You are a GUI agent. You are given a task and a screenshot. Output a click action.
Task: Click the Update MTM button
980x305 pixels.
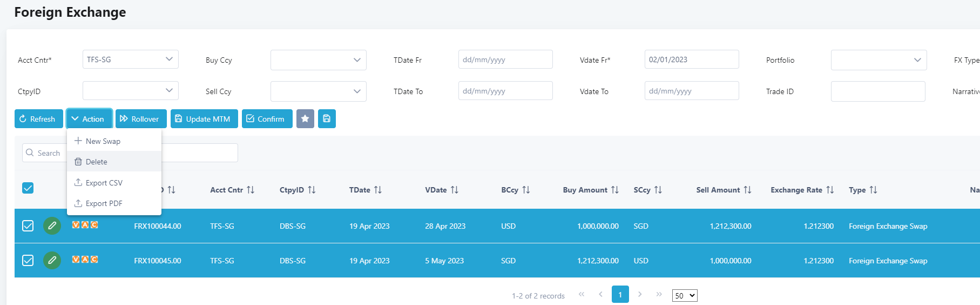[204, 119]
